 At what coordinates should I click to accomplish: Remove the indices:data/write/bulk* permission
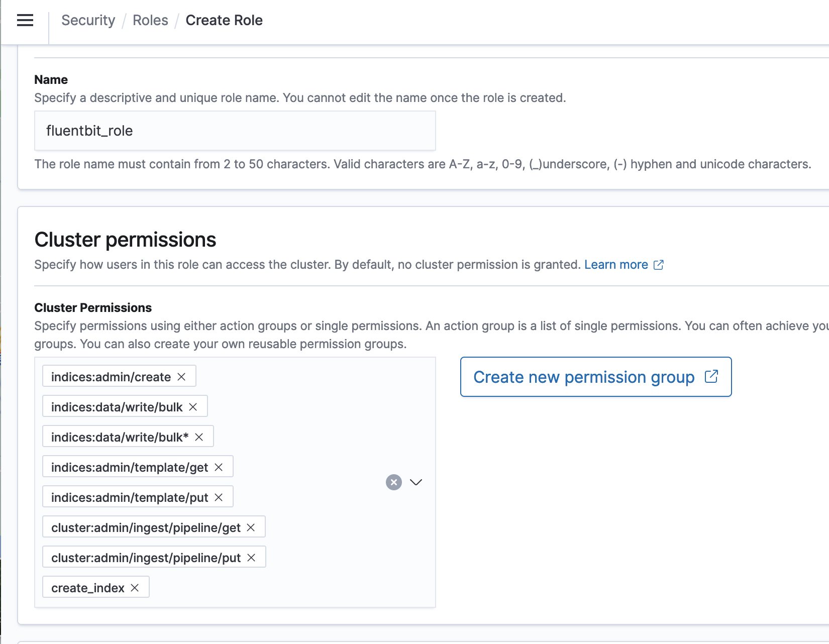click(x=200, y=437)
